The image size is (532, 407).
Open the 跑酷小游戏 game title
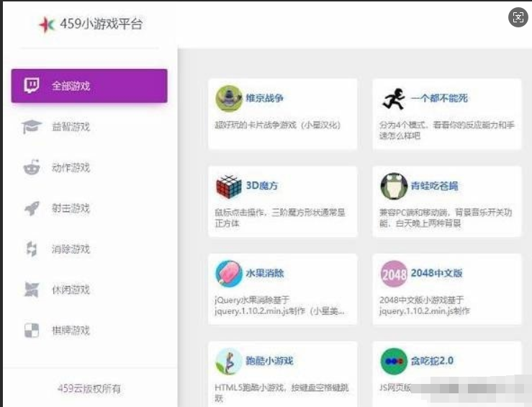point(269,361)
